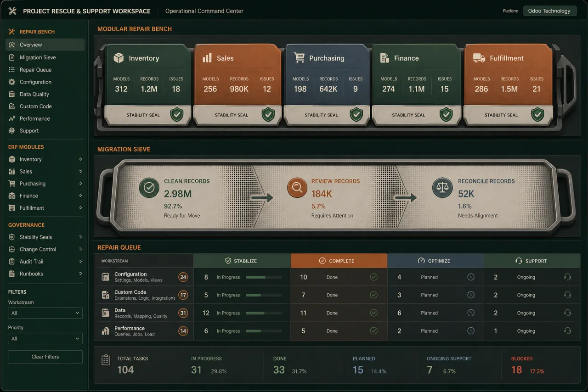This screenshot has height=392, width=588.
Task: Click the headset icon in Configuration Ongoing cell
Action: click(x=567, y=277)
